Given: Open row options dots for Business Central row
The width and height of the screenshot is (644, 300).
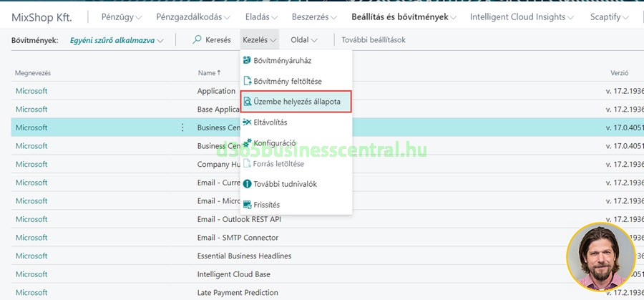Looking at the screenshot, I should [x=182, y=127].
